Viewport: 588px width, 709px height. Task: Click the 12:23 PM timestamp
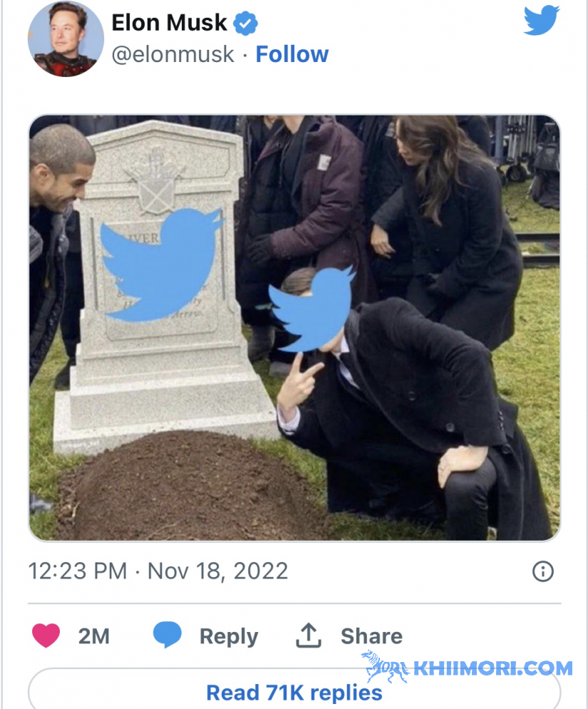(x=78, y=571)
